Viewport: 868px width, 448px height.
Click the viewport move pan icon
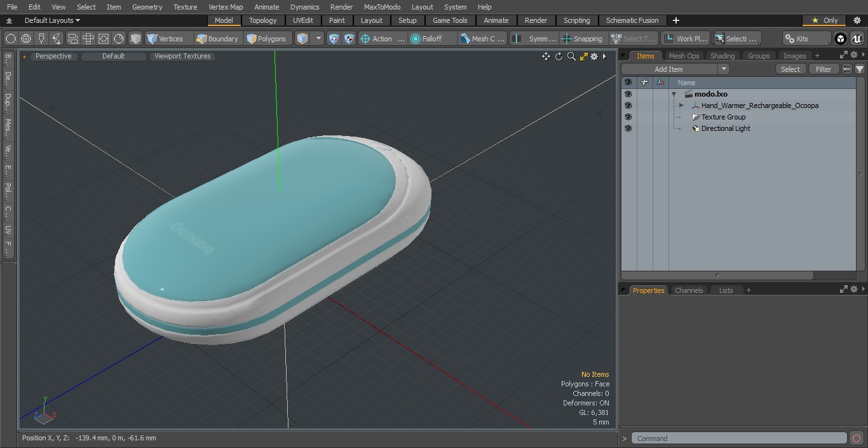pyautogui.click(x=546, y=57)
